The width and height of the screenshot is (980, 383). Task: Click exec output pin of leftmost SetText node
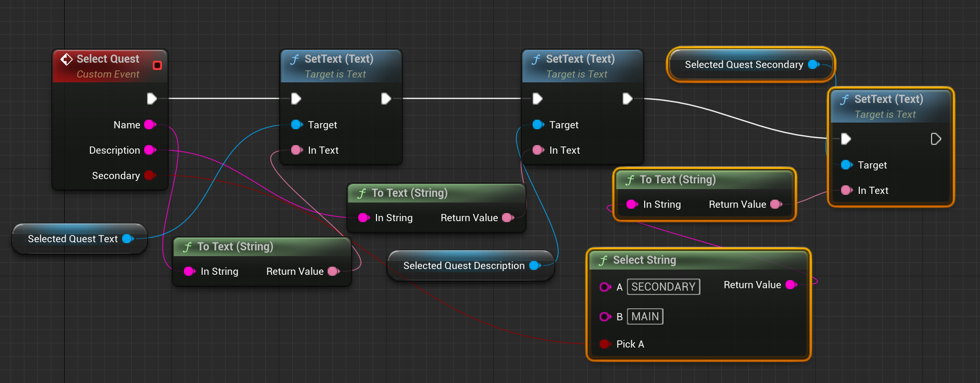[x=386, y=99]
